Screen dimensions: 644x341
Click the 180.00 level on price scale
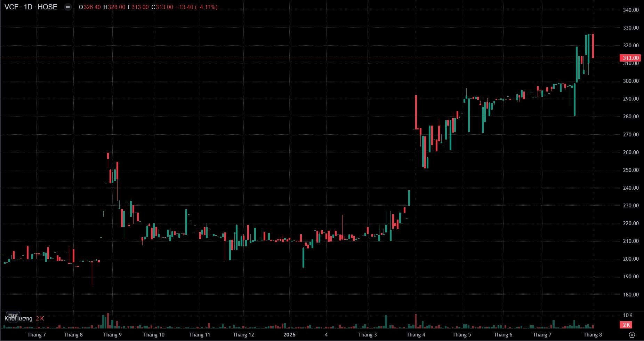[631, 295]
